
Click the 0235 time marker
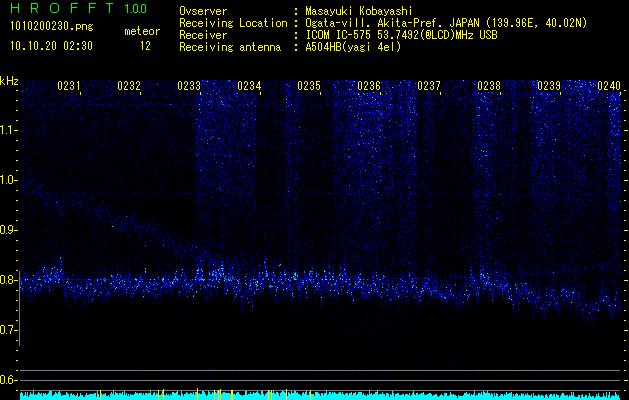coord(309,86)
